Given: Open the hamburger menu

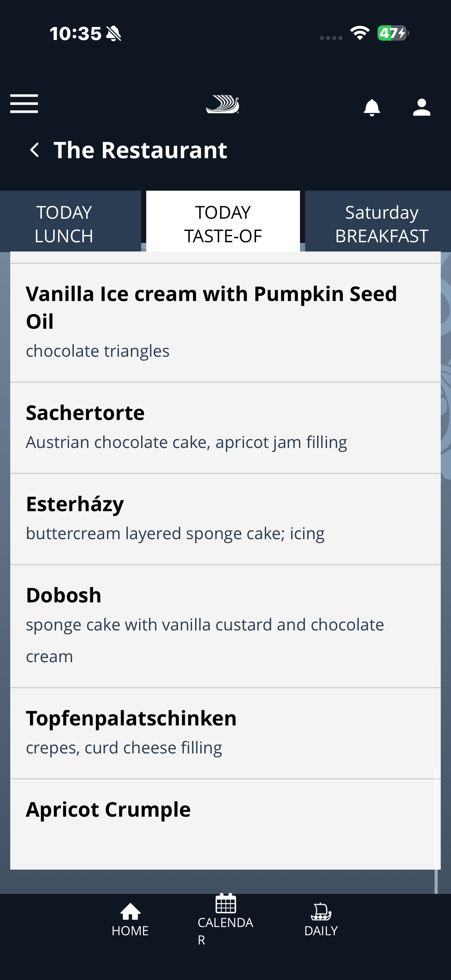Looking at the screenshot, I should [24, 104].
